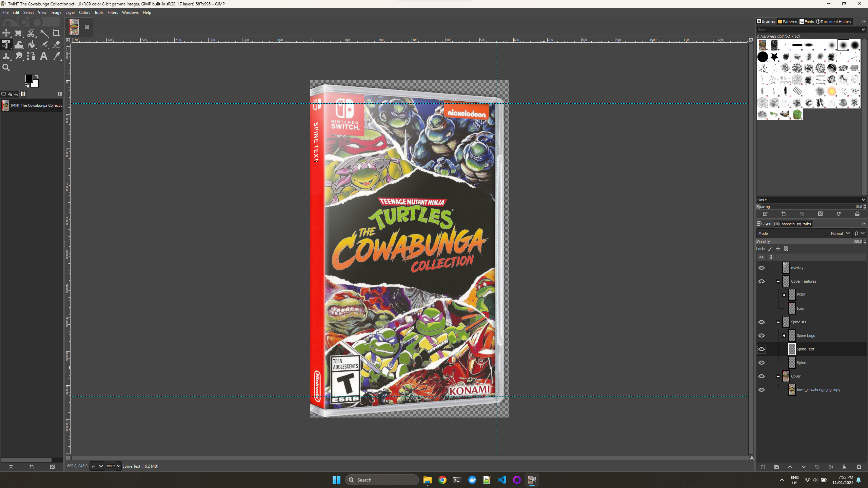This screenshot has height=488, width=868.
Task: Select the Paintbrush tool
Action: click(x=44, y=45)
